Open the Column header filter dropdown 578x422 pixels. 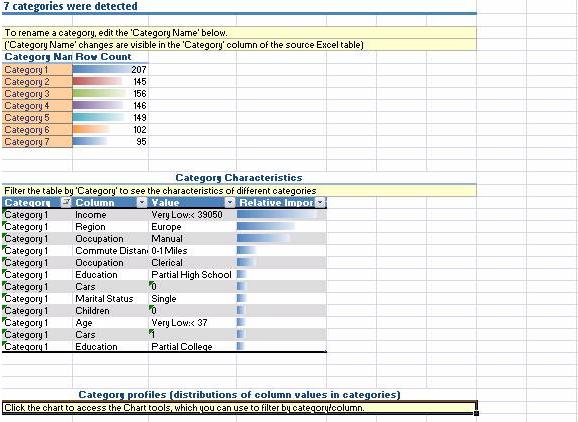[x=142, y=202]
